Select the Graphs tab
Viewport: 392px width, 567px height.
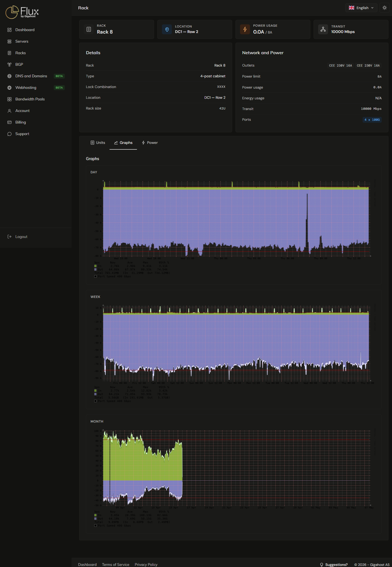(x=123, y=143)
